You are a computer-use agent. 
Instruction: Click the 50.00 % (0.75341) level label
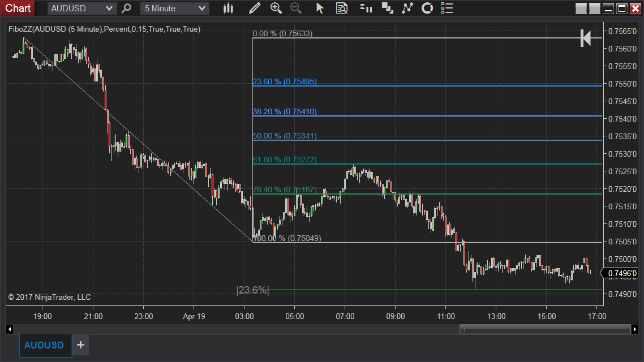[285, 136]
